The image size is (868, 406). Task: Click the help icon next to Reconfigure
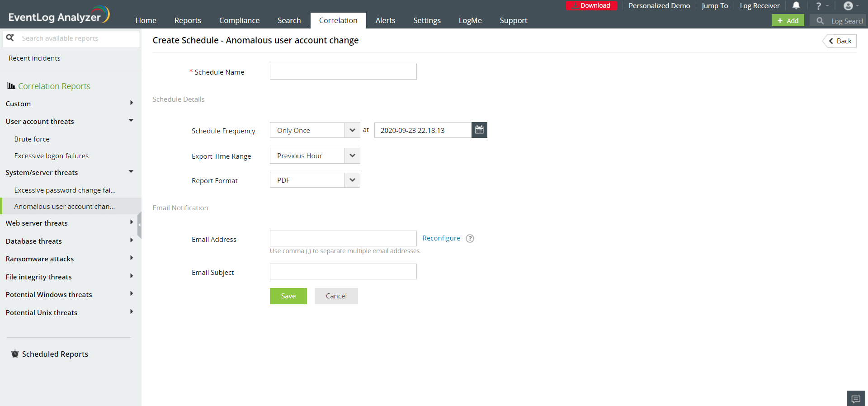pos(470,239)
